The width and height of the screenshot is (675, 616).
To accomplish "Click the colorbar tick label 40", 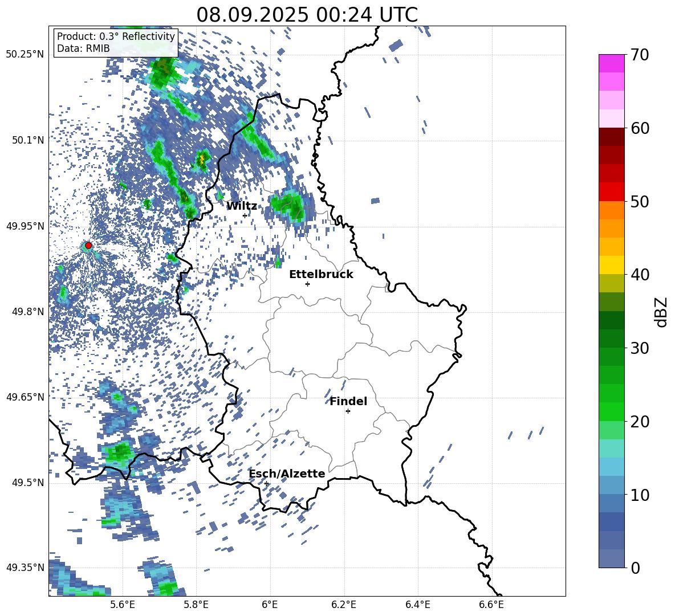I will coord(640,275).
